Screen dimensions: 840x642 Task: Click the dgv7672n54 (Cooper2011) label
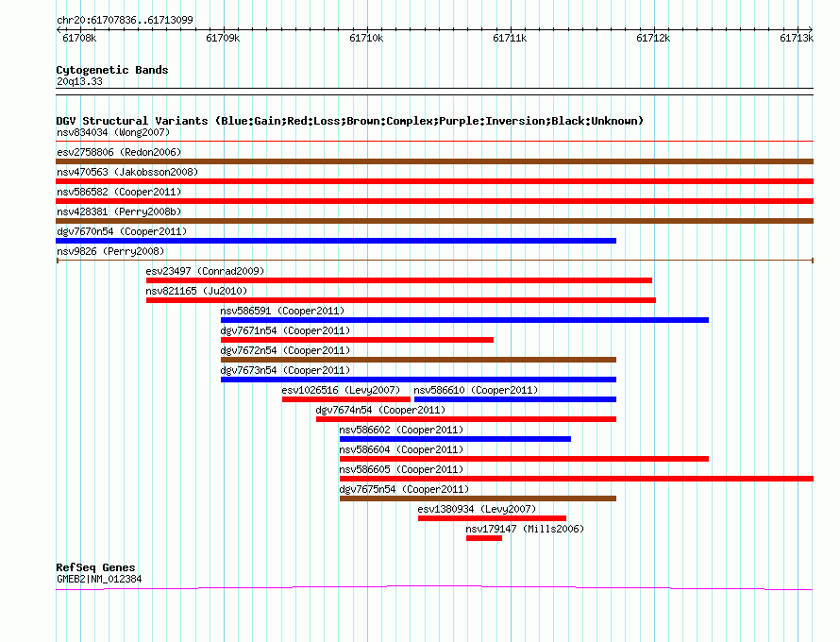[x=285, y=350]
